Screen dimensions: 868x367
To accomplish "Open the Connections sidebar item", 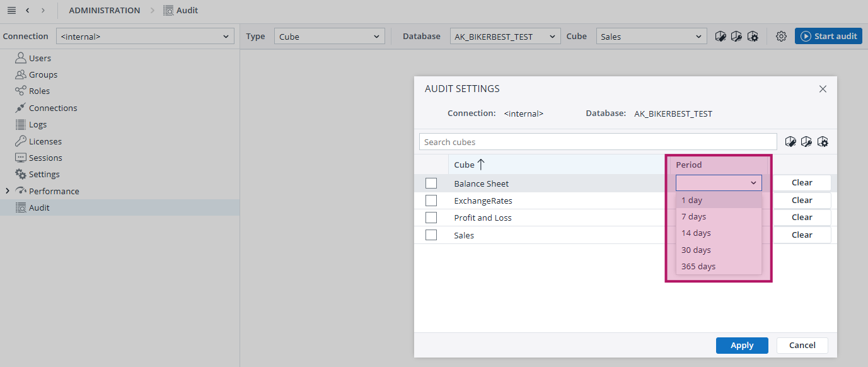I will pos(53,108).
